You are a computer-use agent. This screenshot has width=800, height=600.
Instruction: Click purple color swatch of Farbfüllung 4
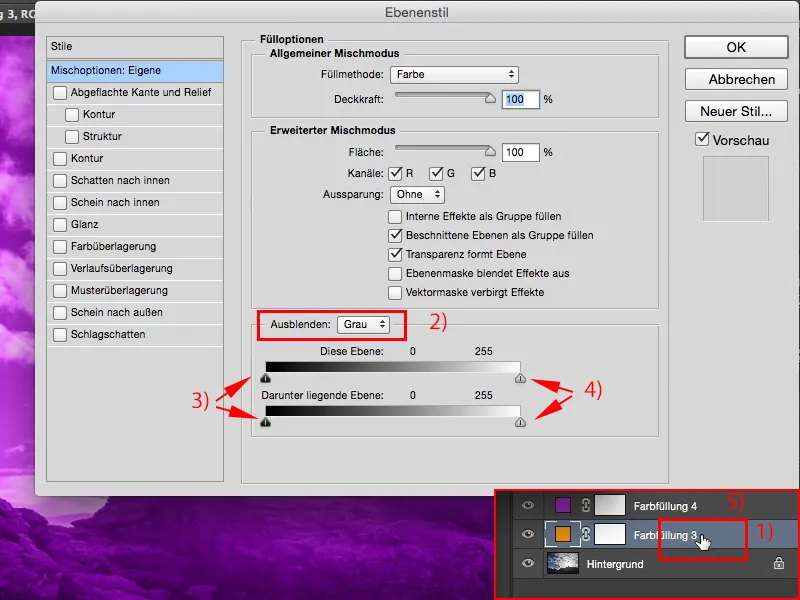562,505
